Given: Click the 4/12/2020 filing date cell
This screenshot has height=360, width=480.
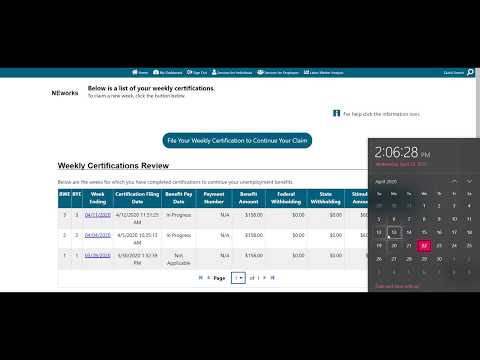Looking at the screenshot, I should (x=137, y=219).
